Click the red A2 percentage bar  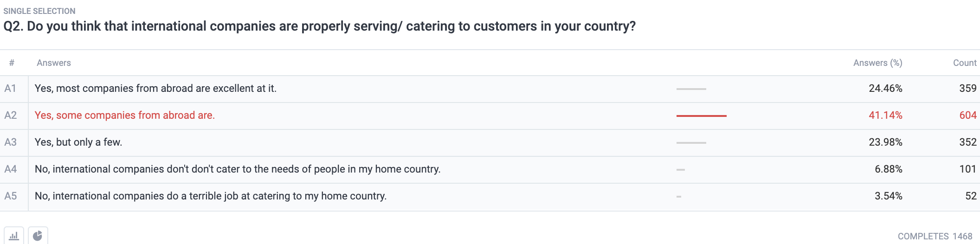(x=701, y=116)
